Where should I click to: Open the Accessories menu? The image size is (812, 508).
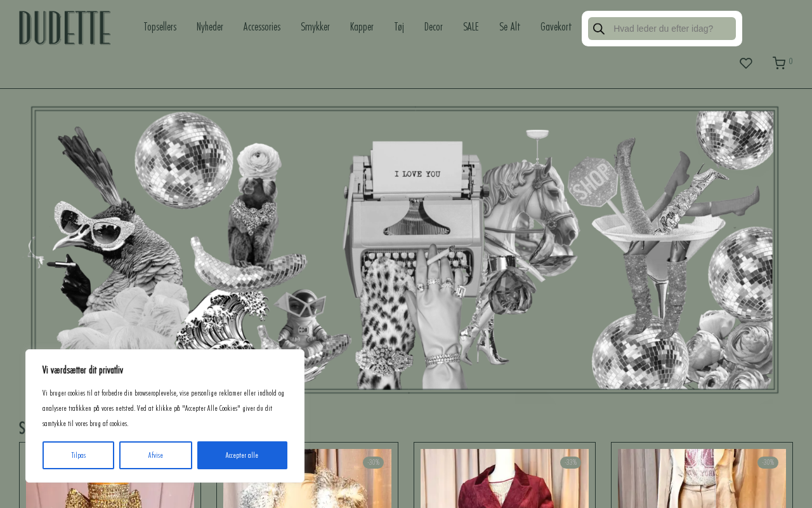pos(262,27)
